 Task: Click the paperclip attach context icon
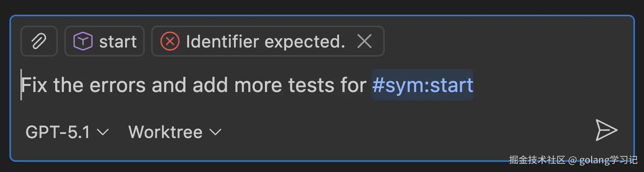(39, 41)
